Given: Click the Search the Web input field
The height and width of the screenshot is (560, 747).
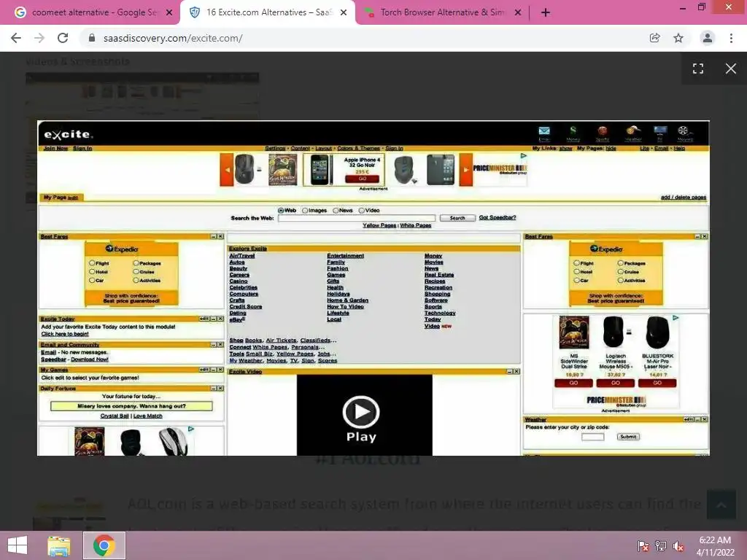Looking at the screenshot, I should [357, 218].
